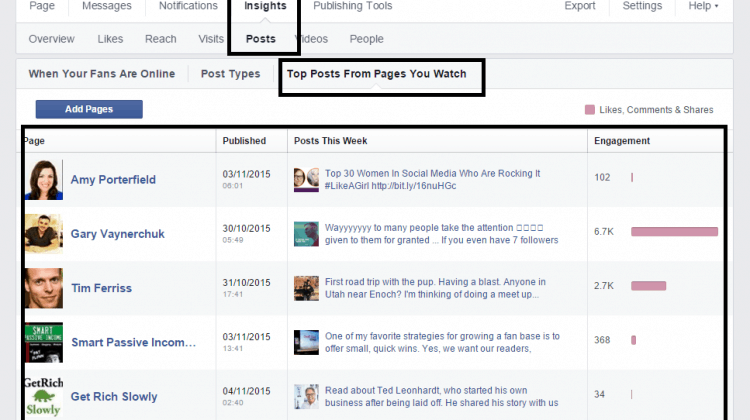Go to Likes section

[110, 39]
